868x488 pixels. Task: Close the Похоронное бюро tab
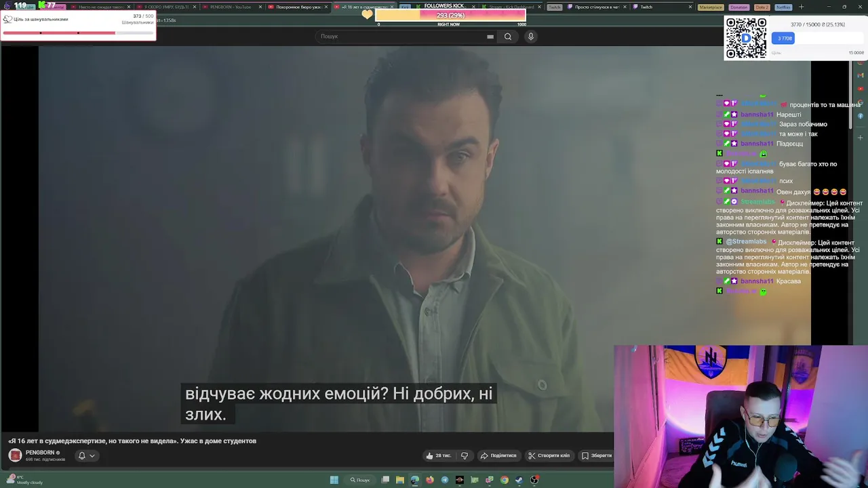326,7
